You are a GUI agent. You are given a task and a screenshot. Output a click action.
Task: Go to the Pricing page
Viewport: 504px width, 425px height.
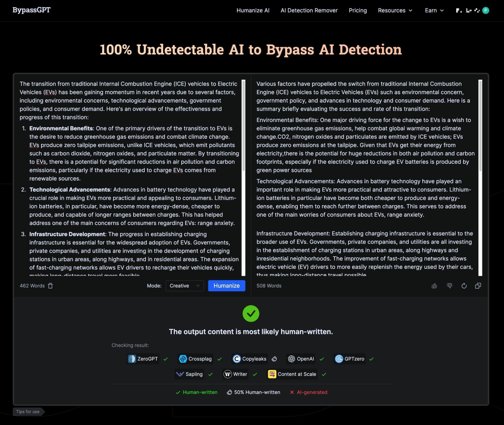(358, 10)
